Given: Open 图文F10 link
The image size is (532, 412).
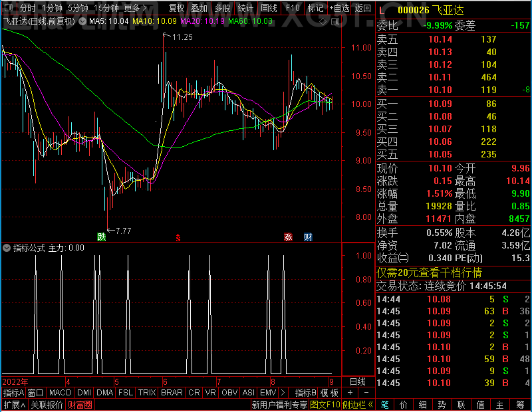Looking at the screenshot, I should 325,405.
